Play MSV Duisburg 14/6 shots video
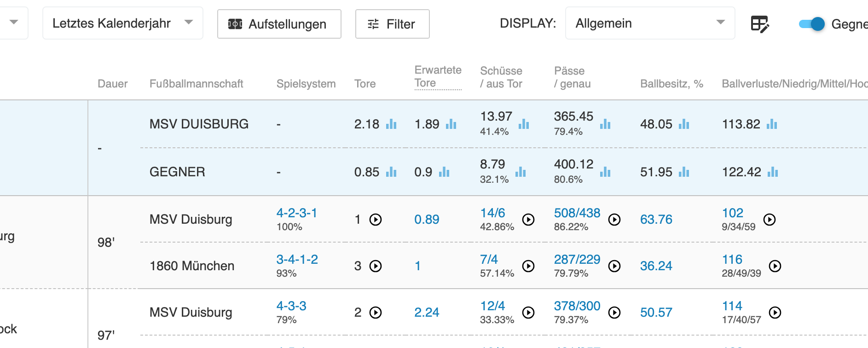 (x=528, y=220)
